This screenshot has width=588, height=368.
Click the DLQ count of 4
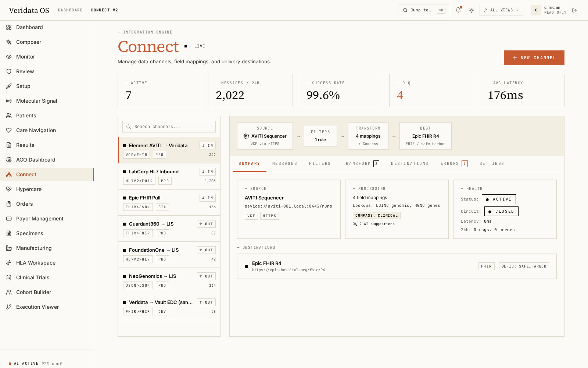tap(400, 95)
